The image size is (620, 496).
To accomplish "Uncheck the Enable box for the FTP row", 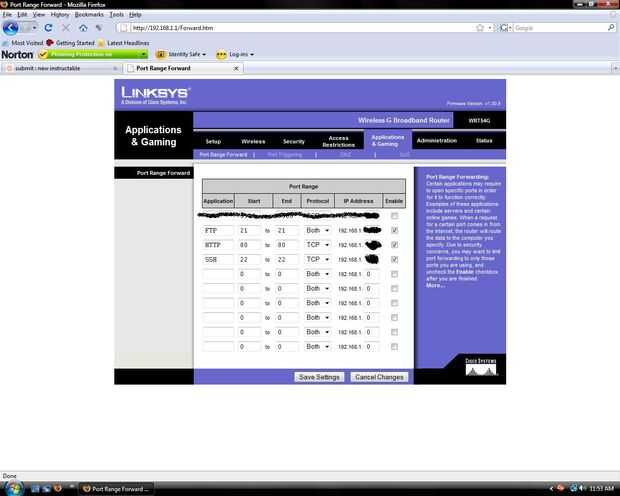I will [x=394, y=230].
